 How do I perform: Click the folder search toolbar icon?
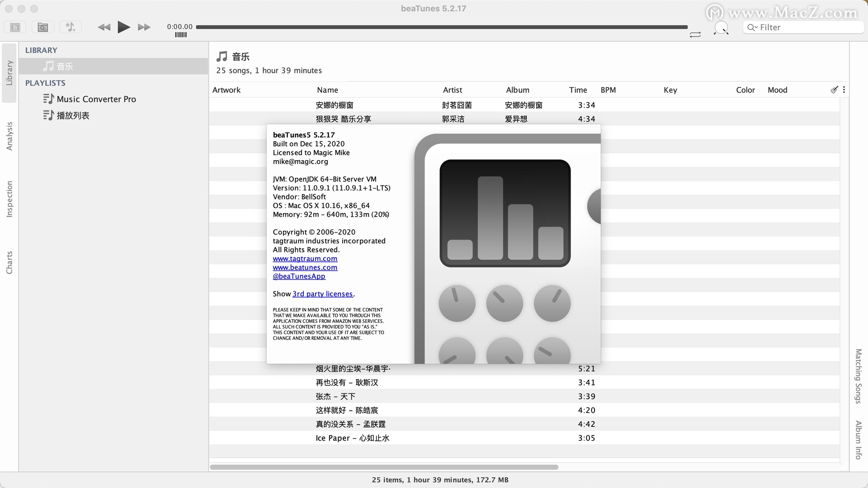point(42,27)
